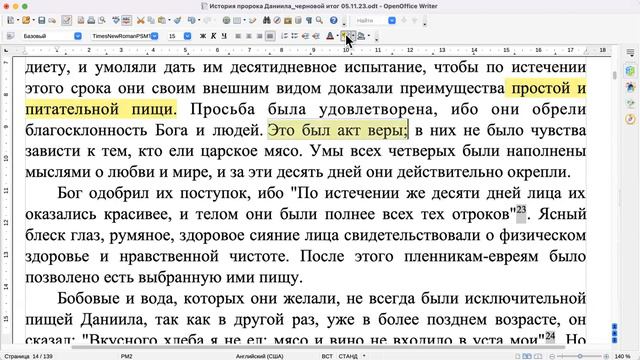Insert Table icon
This screenshot has height=360, width=640.
(x=237, y=20)
